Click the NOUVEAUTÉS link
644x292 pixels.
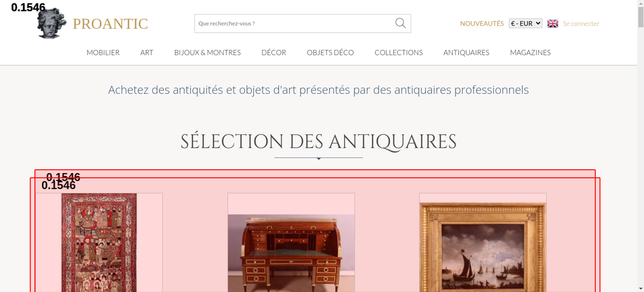pos(482,23)
